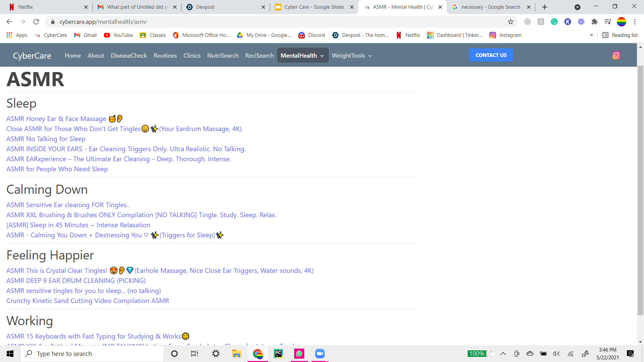Expand the WeightTools dropdown
The width and height of the screenshot is (644, 362).
point(352,56)
